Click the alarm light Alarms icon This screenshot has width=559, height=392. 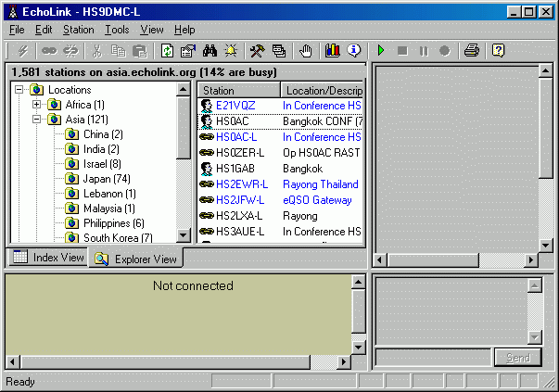tap(231, 51)
